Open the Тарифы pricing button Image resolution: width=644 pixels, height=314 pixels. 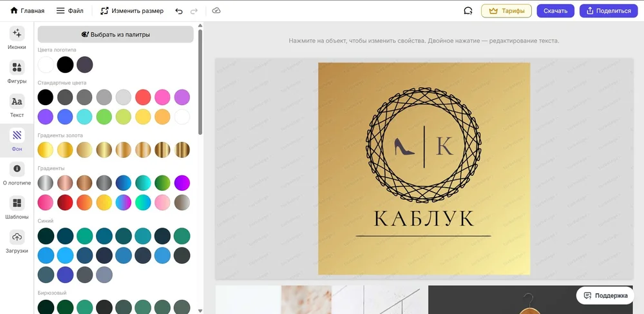tap(506, 11)
